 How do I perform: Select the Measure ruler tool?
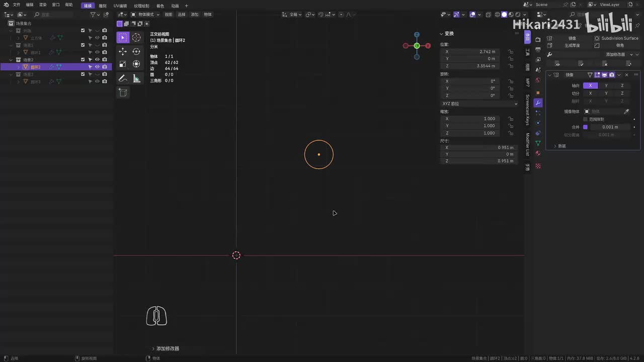136,78
